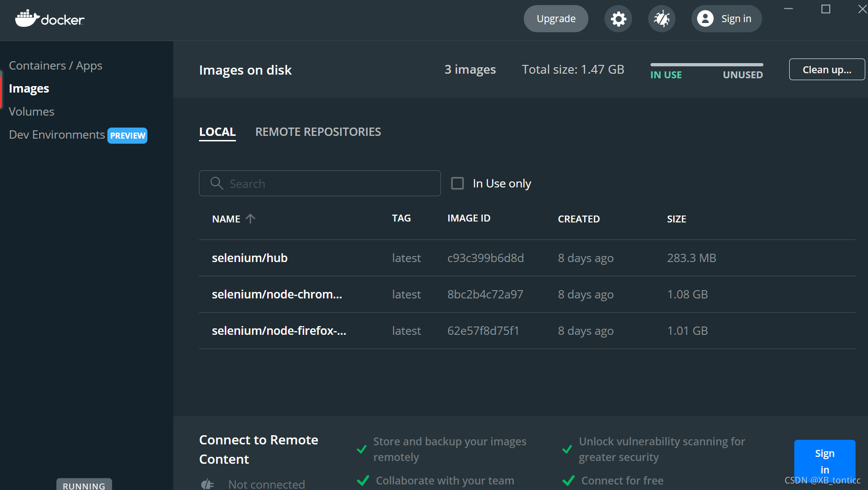This screenshot has width=868, height=490.
Task: Click the In Use / Unused usage bar
Action: [x=706, y=65]
